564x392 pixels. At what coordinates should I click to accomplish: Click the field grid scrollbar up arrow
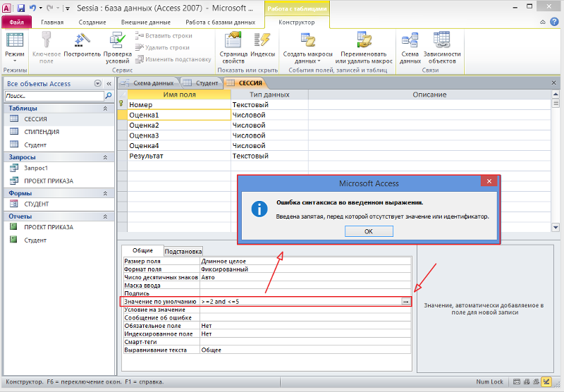556,94
